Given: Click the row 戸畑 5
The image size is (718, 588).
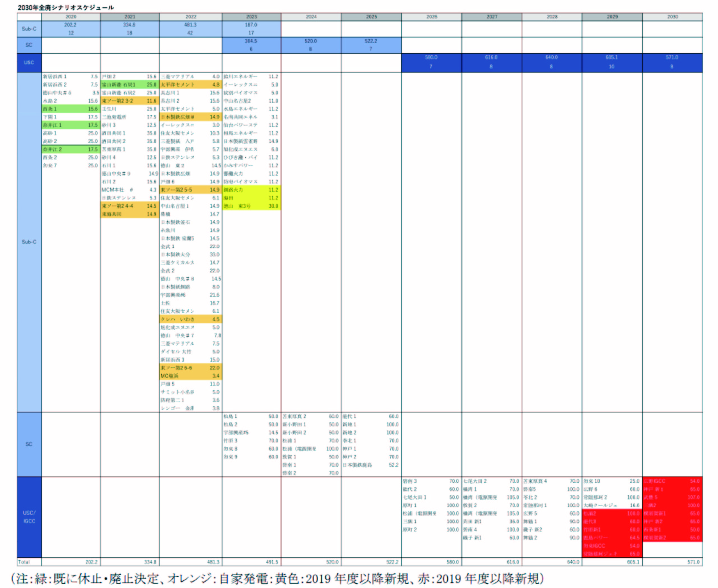Looking at the screenshot, I should pos(191,384).
